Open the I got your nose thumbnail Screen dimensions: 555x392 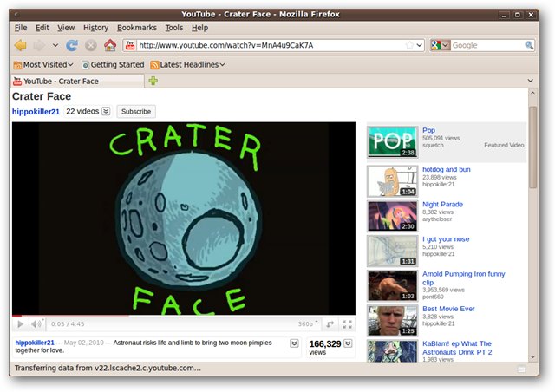[x=392, y=251]
